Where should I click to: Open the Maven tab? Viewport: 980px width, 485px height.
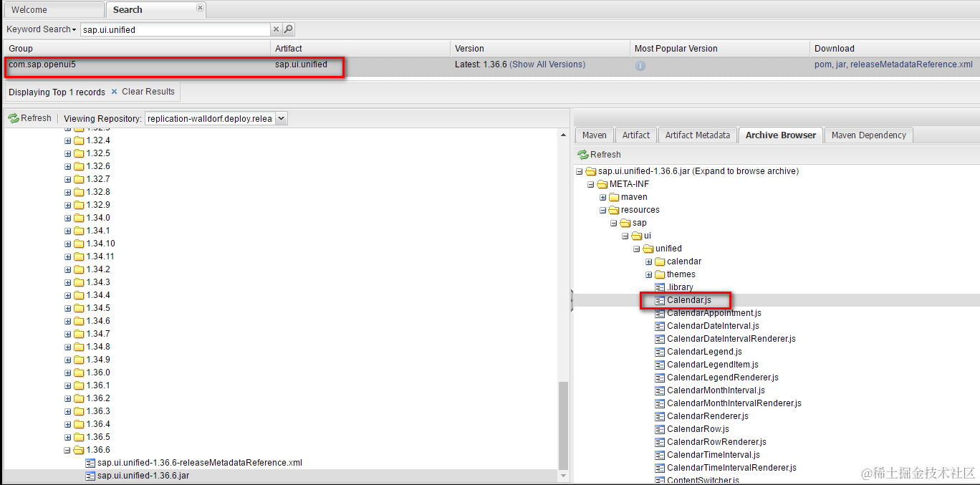coord(594,135)
